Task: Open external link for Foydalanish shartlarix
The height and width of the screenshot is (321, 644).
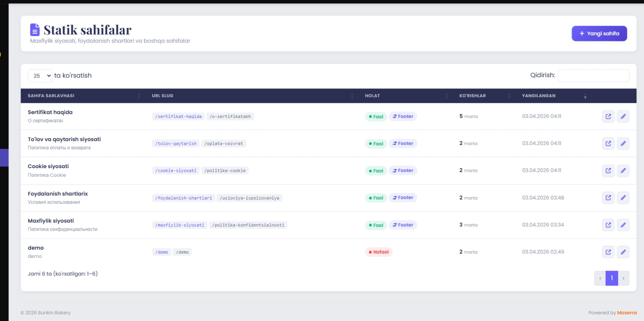Action: point(608,198)
